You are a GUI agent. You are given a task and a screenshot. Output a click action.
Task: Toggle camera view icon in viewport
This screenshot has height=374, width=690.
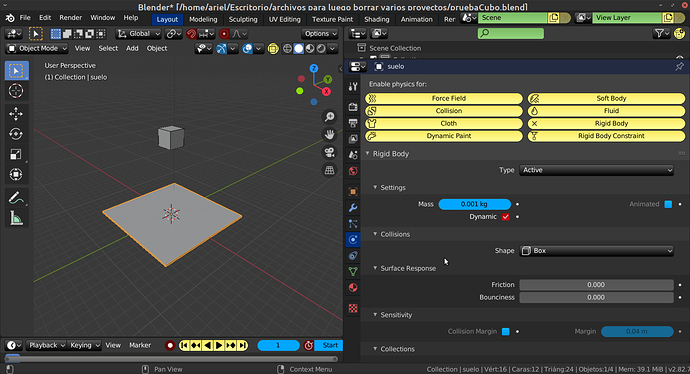click(x=329, y=152)
